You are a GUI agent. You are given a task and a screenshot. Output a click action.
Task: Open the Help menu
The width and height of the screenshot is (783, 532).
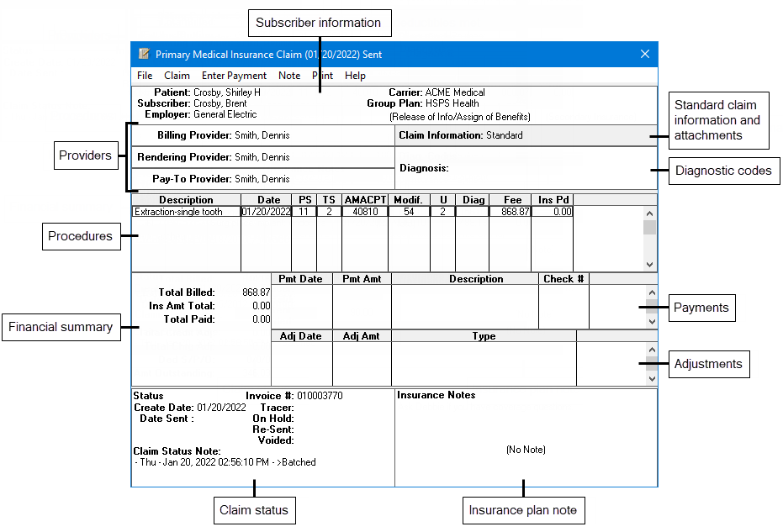click(x=355, y=75)
